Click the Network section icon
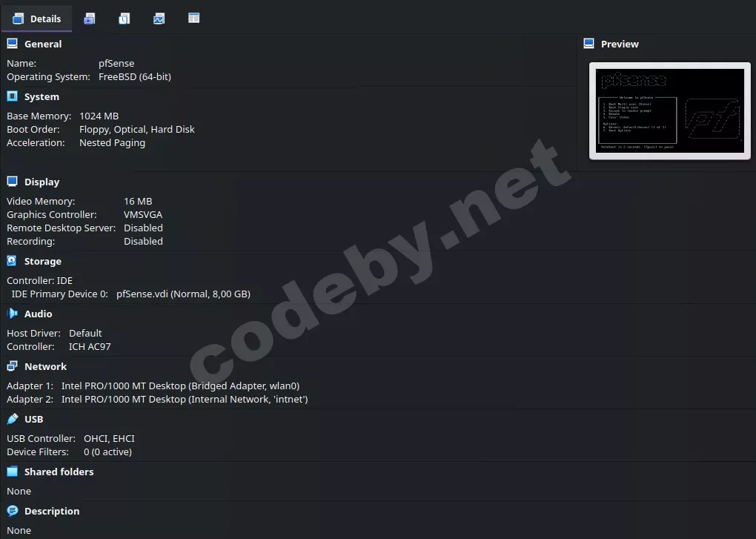 [11, 366]
